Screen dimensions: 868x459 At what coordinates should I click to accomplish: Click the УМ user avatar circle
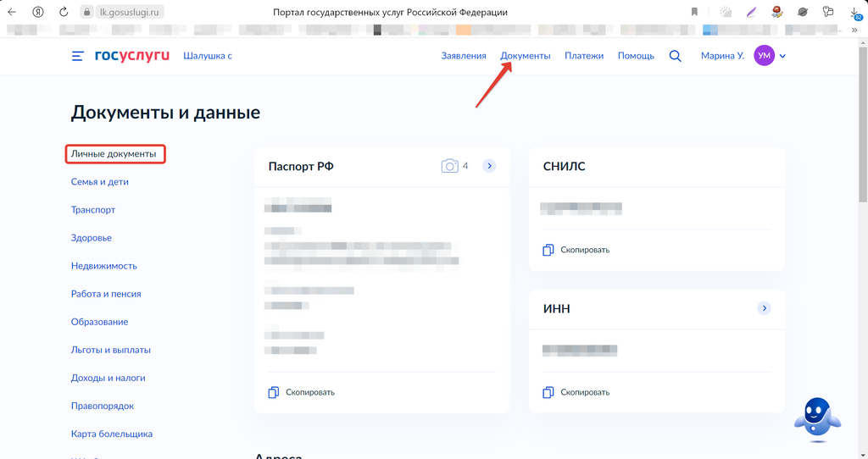coord(764,56)
